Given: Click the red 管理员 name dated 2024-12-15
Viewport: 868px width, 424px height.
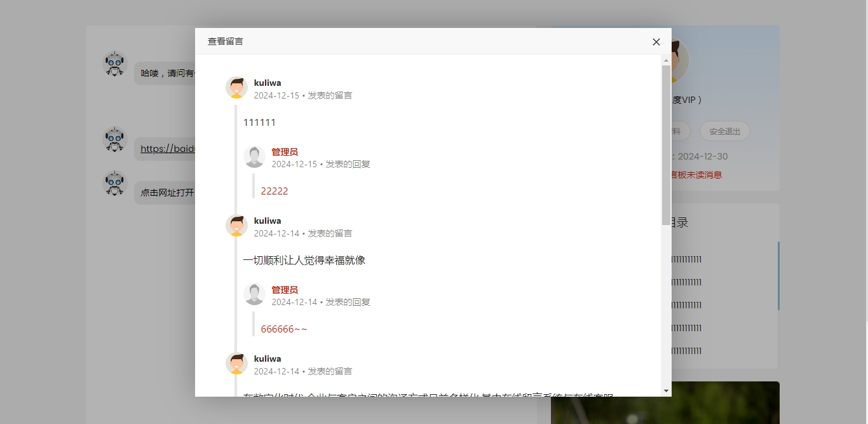Looking at the screenshot, I should [x=285, y=152].
